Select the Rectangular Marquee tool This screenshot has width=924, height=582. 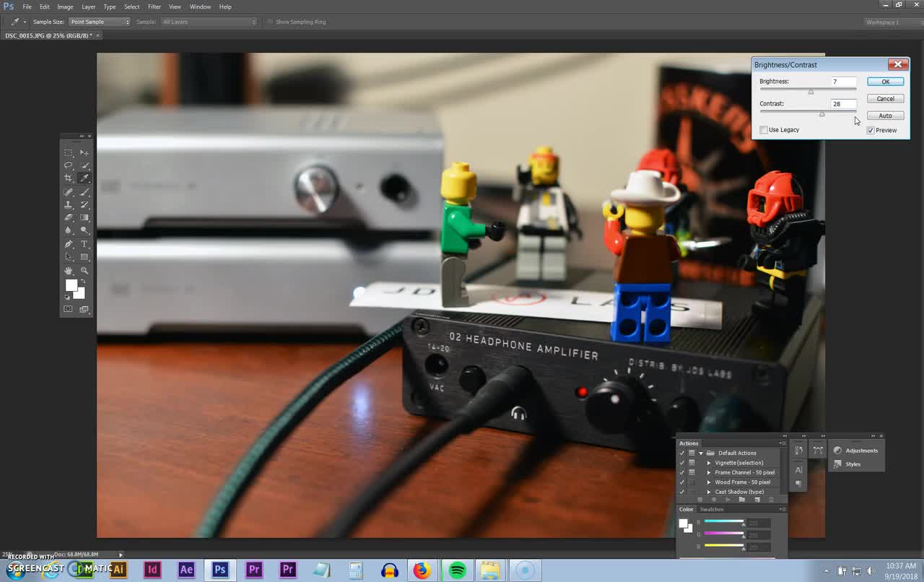(x=69, y=152)
